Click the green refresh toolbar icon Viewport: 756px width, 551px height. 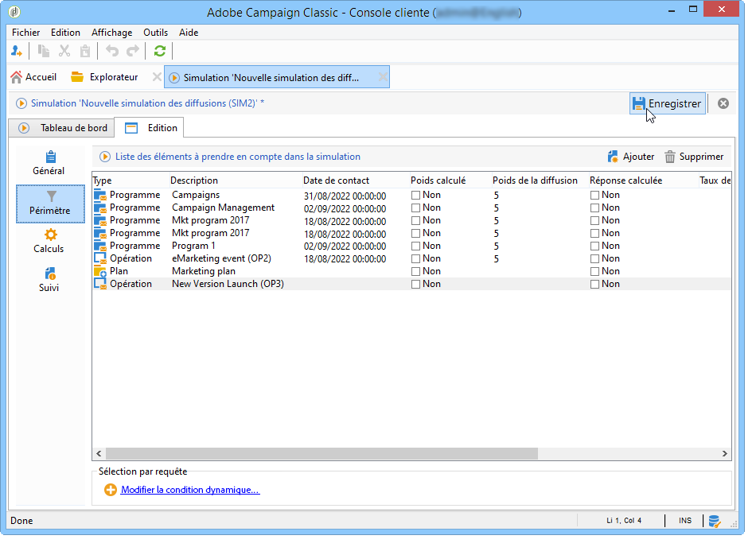pos(160,51)
